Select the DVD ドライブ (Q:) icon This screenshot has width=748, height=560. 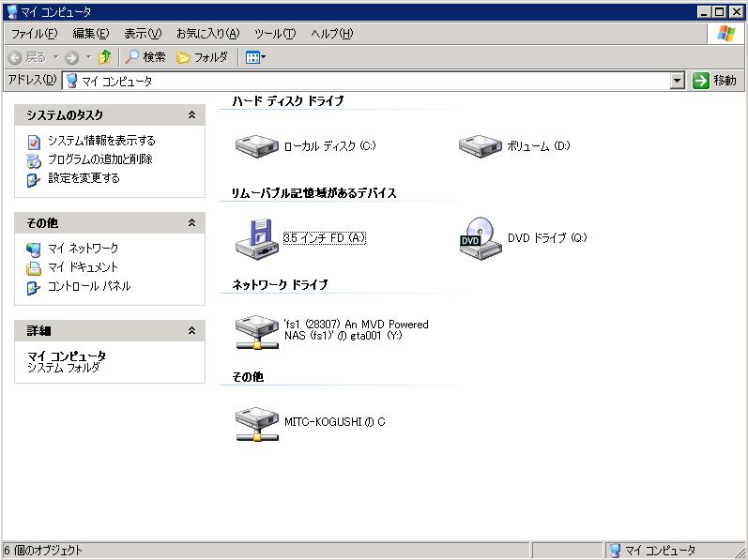point(481,238)
